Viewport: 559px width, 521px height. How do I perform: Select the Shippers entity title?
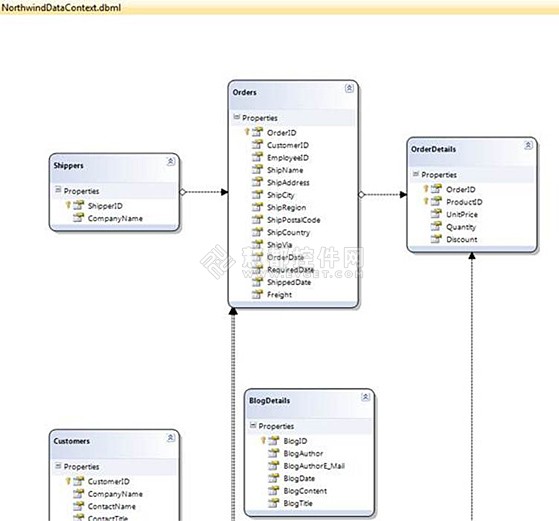[x=68, y=165]
